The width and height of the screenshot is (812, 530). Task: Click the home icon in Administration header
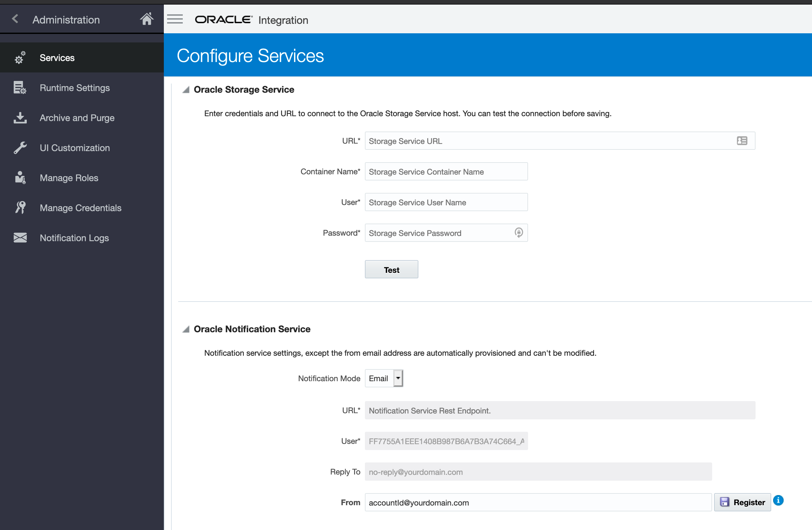(x=147, y=20)
